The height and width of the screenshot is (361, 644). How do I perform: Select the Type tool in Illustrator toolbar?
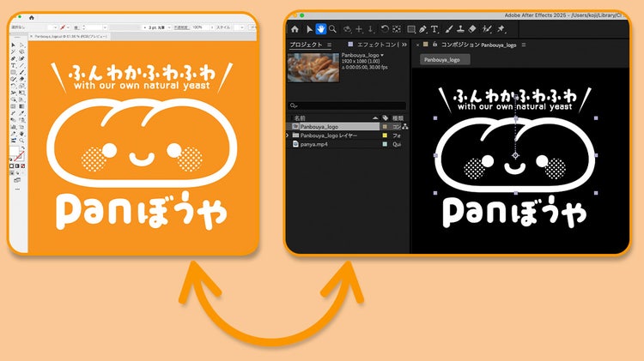point(13,65)
